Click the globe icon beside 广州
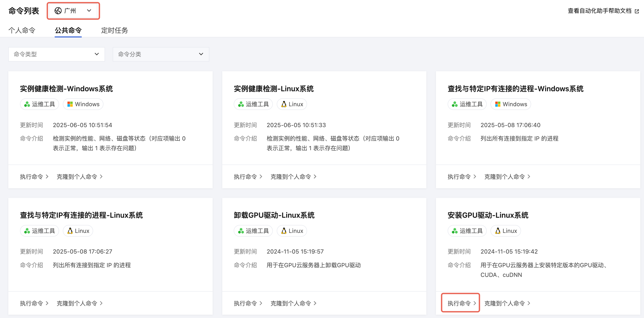Viewport: 644px width, 318px height. pos(58,11)
